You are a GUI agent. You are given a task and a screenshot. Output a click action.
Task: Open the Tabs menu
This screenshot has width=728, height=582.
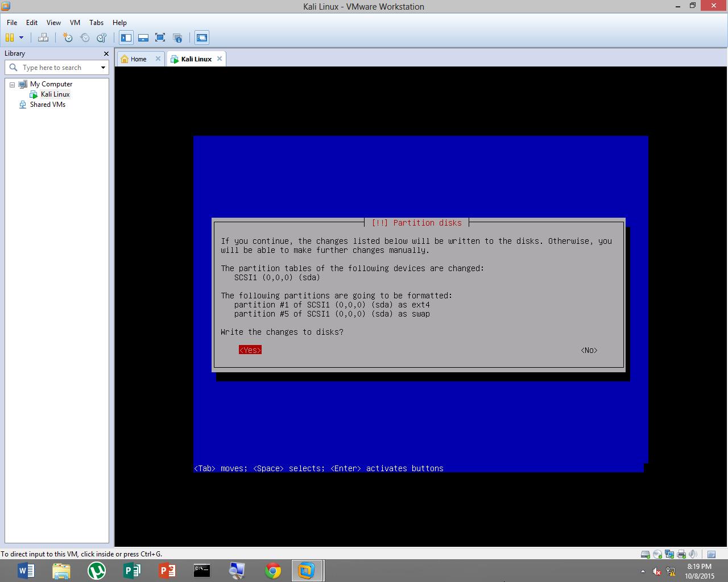[97, 23]
